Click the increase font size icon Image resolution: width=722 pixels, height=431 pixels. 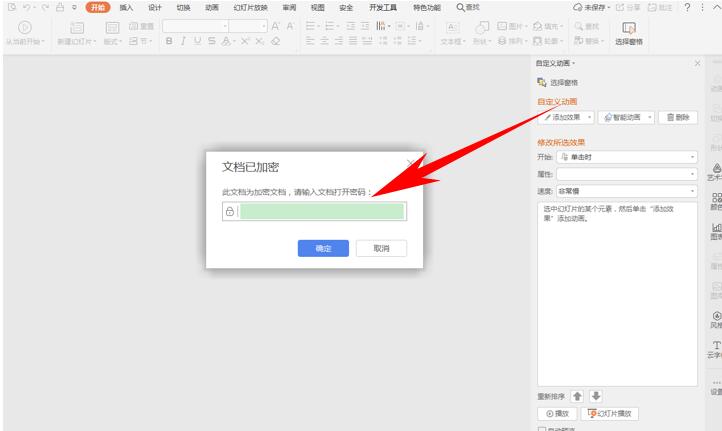point(276,26)
